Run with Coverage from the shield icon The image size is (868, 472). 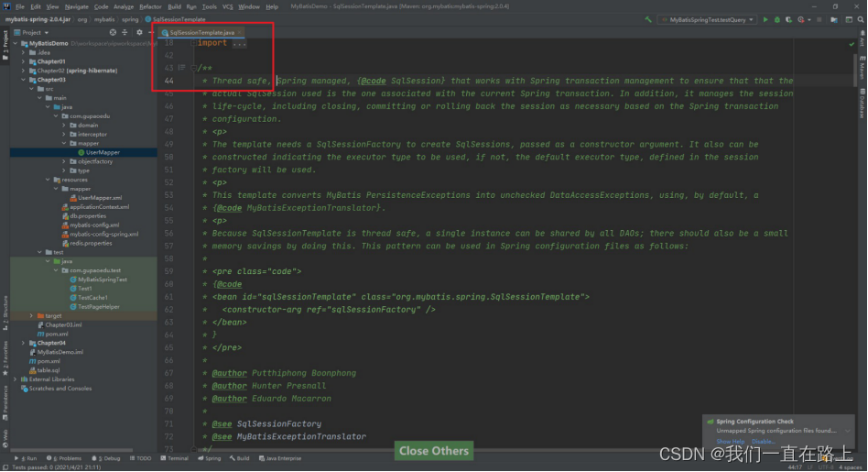(x=789, y=19)
